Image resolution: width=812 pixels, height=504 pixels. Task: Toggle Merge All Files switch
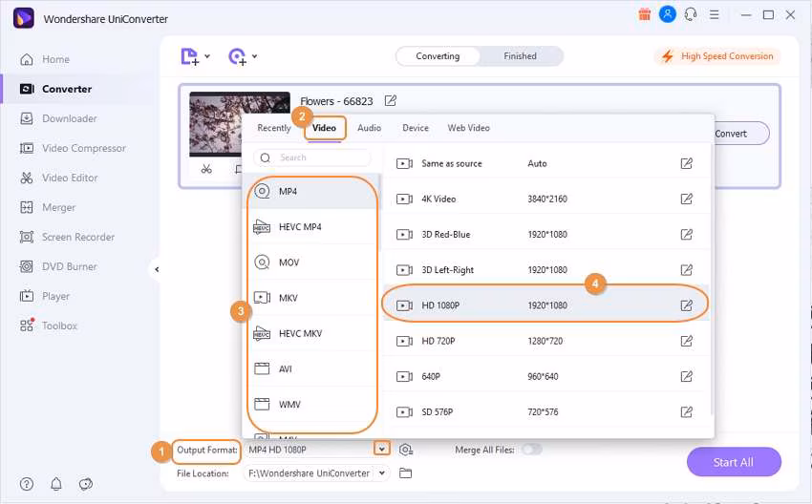532,450
